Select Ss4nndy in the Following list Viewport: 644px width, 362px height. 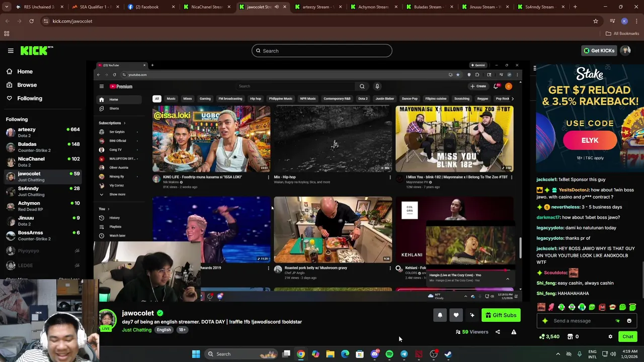pyautogui.click(x=43, y=191)
